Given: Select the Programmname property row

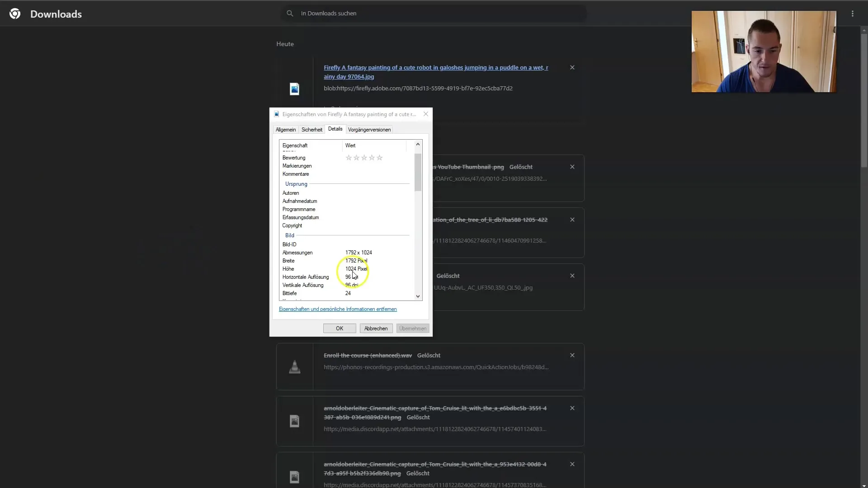Looking at the screenshot, I should pyautogui.click(x=346, y=209).
